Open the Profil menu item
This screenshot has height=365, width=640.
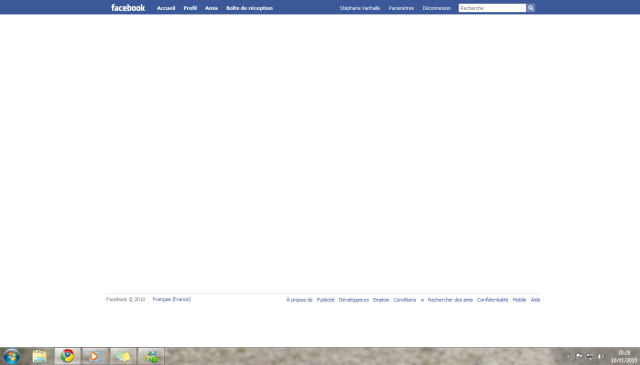(x=190, y=8)
